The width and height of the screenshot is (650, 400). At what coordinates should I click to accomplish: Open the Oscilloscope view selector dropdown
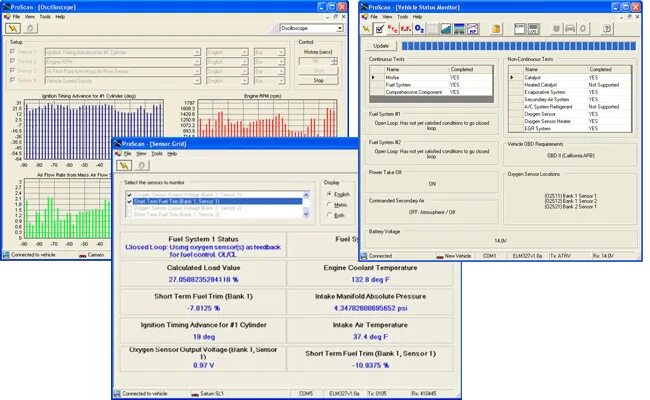340,28
